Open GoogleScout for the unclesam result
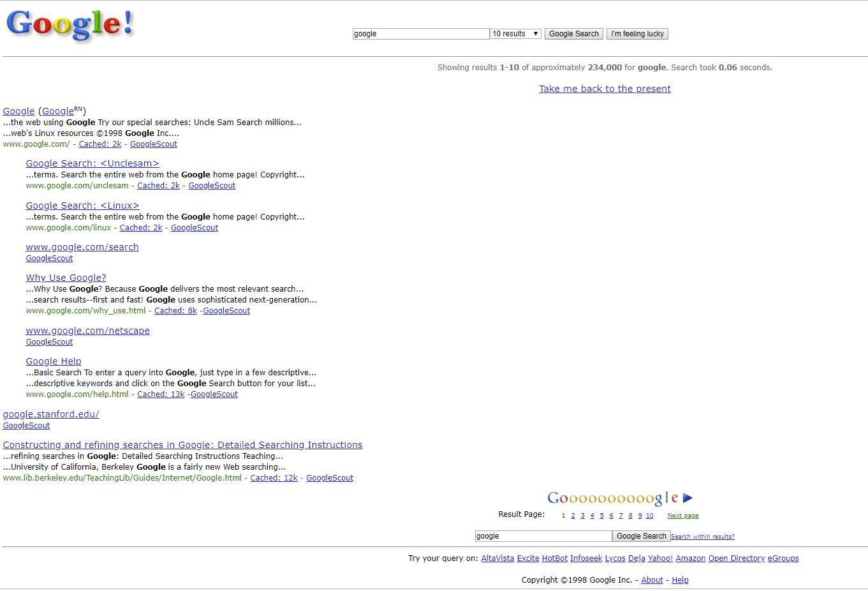 pos(212,186)
